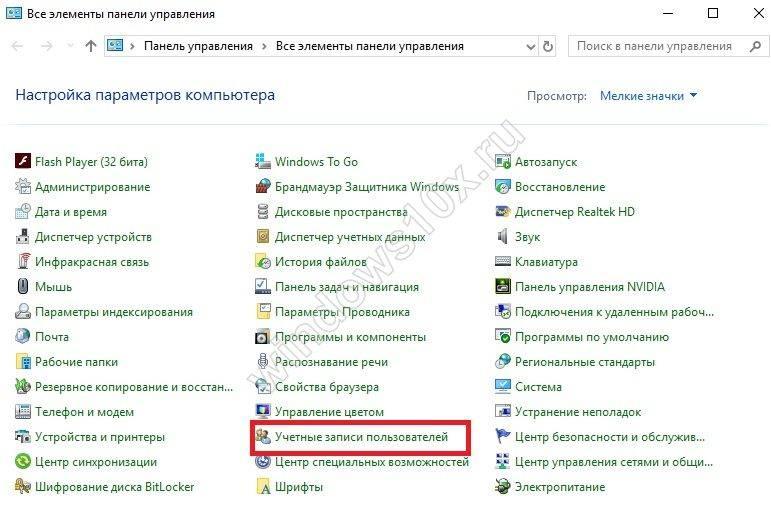The width and height of the screenshot is (771, 511).
Task: Expand the address bar history dropdown
Action: pos(531,46)
